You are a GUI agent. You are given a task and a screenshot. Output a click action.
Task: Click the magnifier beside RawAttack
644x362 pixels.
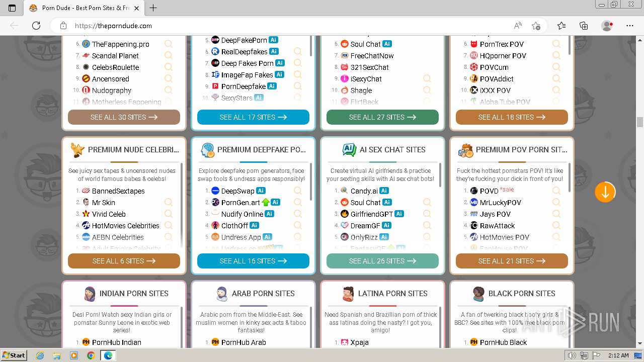[556, 226]
